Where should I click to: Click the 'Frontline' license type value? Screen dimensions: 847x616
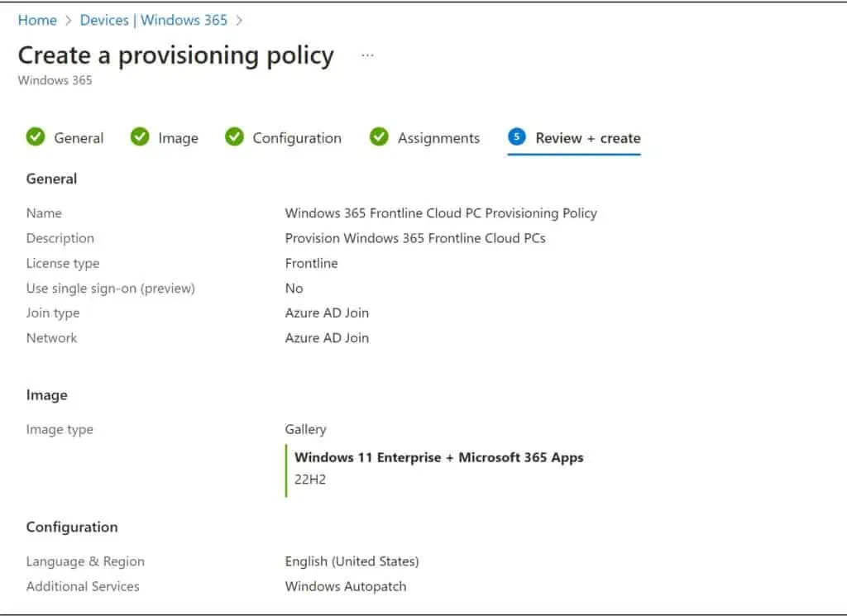click(312, 263)
